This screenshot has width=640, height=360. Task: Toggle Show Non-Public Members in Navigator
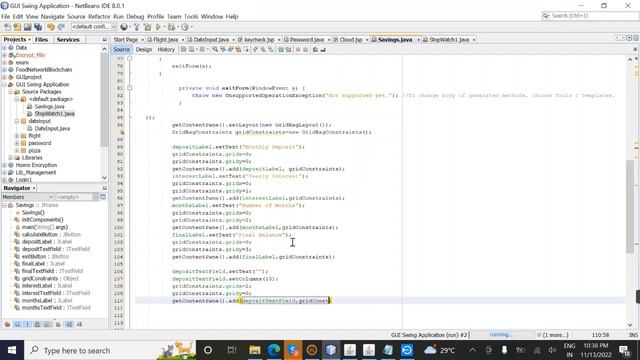pyautogui.click(x=38, y=324)
